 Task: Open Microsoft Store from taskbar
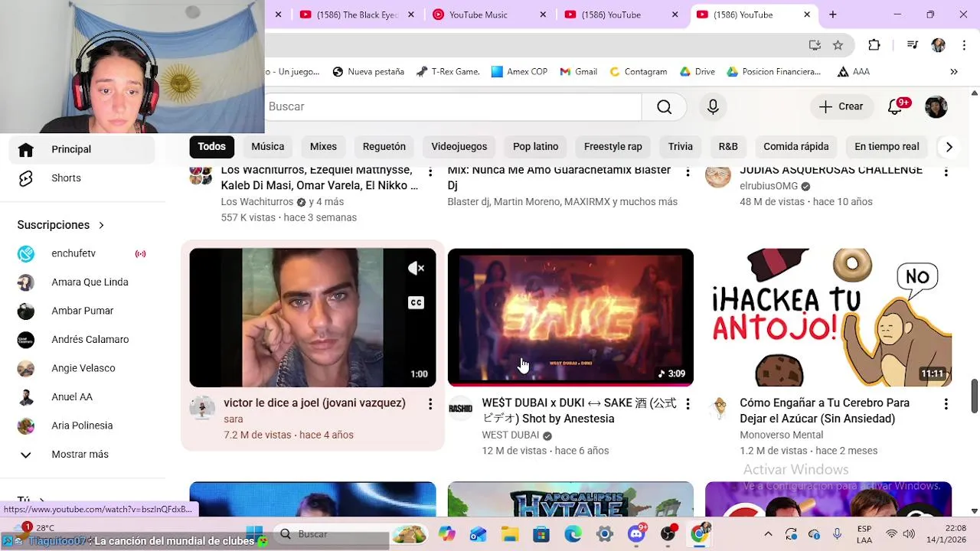[x=541, y=534]
